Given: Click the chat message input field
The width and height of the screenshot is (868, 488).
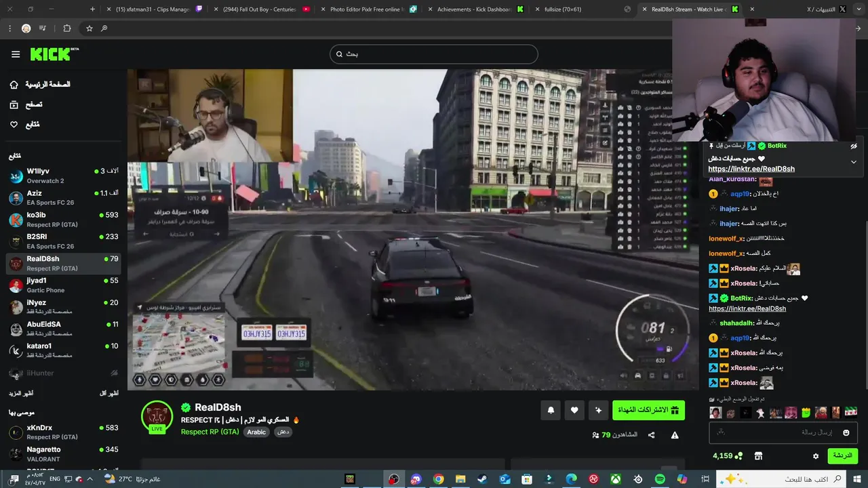Looking at the screenshot, I should pyautogui.click(x=783, y=432).
